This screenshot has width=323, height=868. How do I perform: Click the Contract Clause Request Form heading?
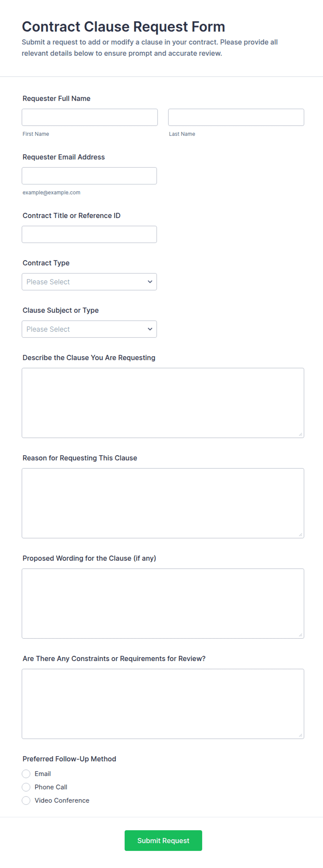tap(124, 27)
